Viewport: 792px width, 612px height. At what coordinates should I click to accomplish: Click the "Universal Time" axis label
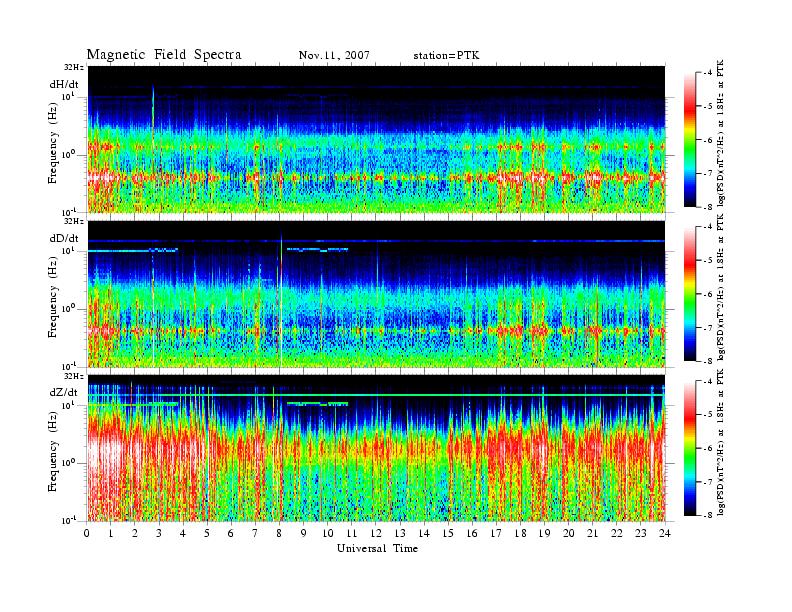click(377, 548)
